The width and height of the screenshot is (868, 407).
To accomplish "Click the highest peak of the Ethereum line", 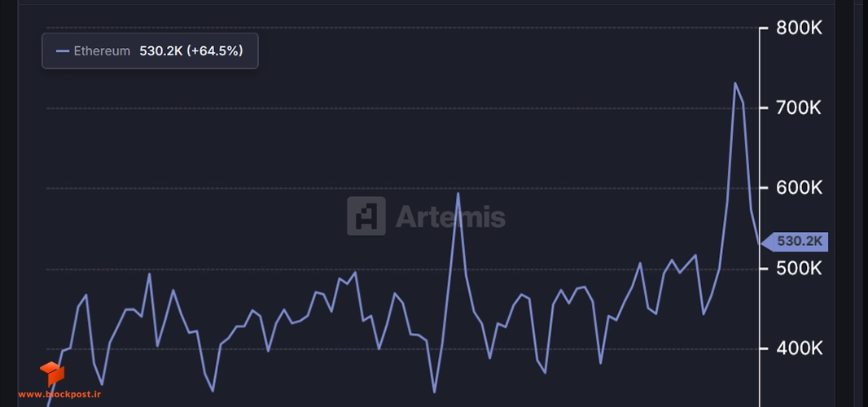I will (735, 84).
